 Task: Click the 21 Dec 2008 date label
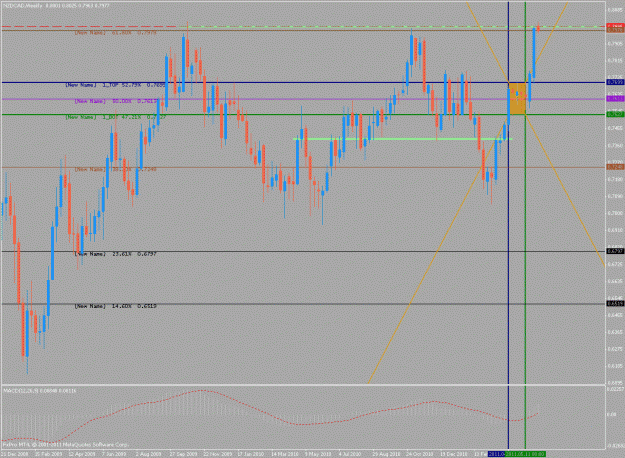(15, 454)
